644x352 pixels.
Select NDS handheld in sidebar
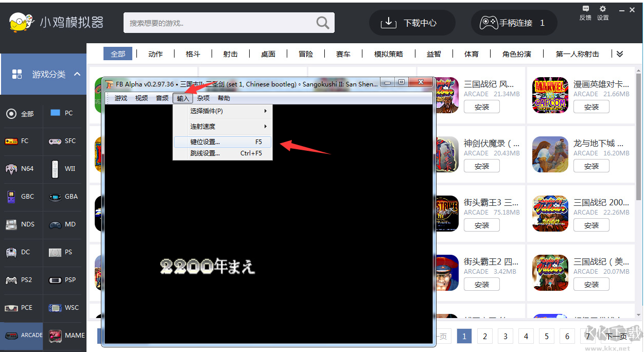click(x=21, y=224)
